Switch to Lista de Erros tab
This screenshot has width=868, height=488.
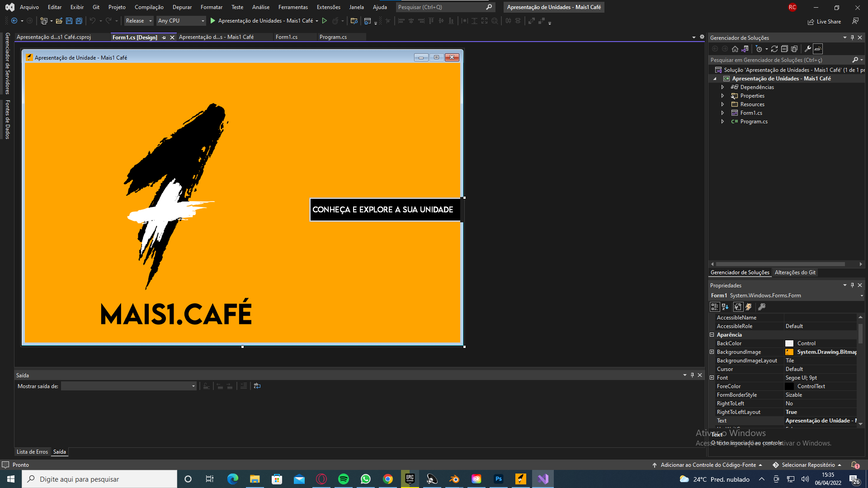tap(32, 452)
